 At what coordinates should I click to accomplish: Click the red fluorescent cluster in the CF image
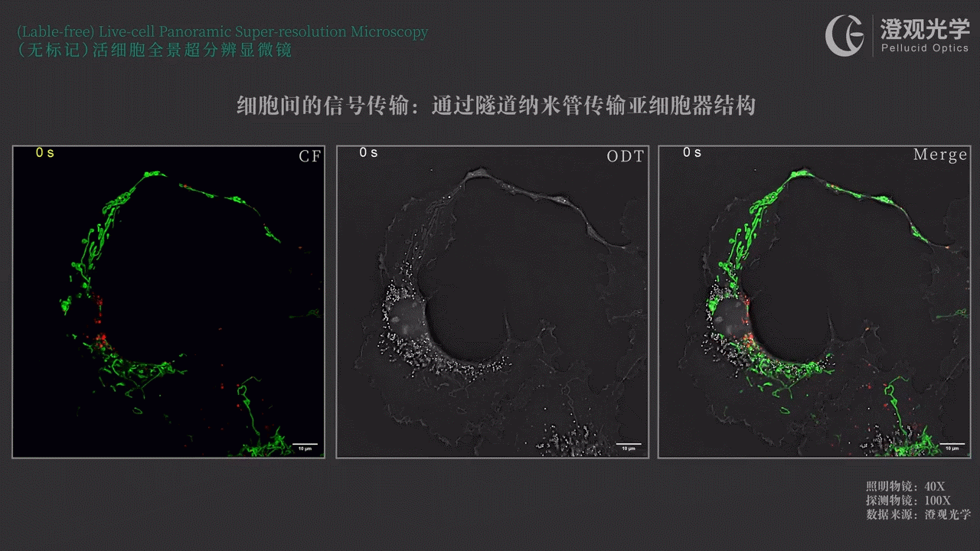100,337
